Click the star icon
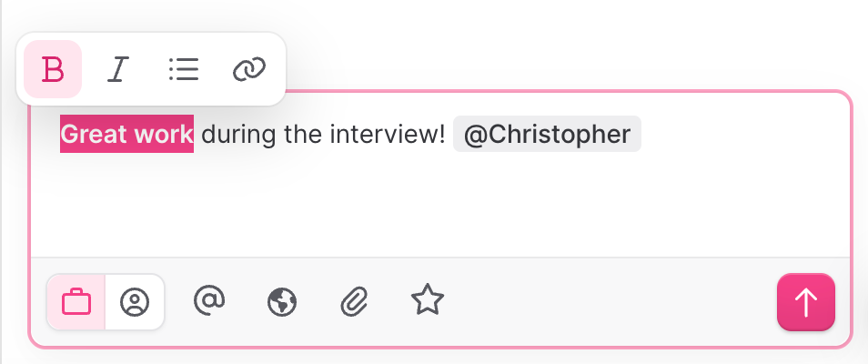Viewport: 868px width, 364px height. pos(427,299)
